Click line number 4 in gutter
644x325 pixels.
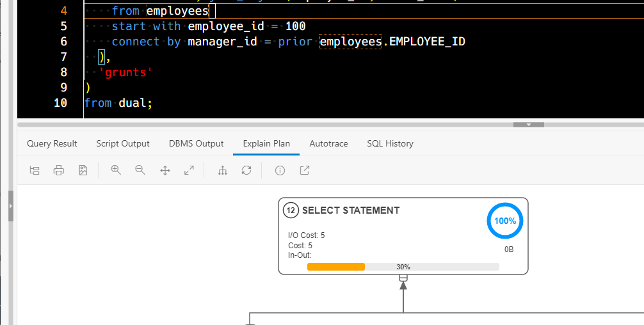(63, 11)
